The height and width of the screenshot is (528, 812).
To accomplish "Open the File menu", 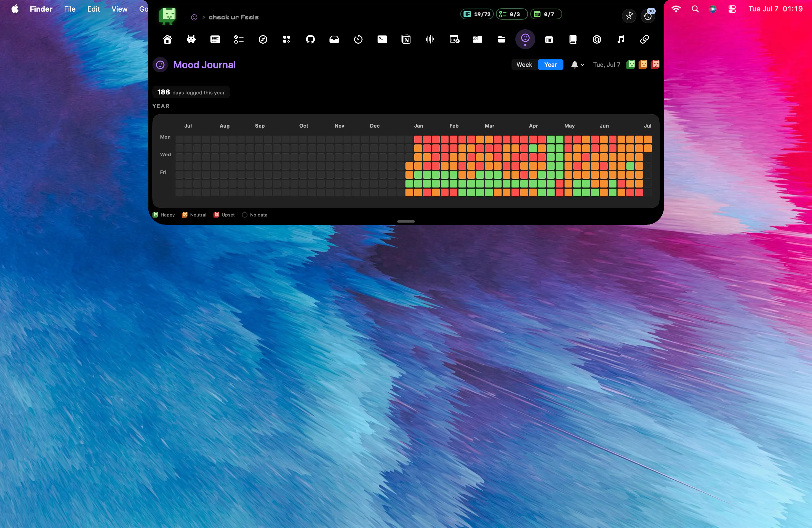I will coord(70,9).
